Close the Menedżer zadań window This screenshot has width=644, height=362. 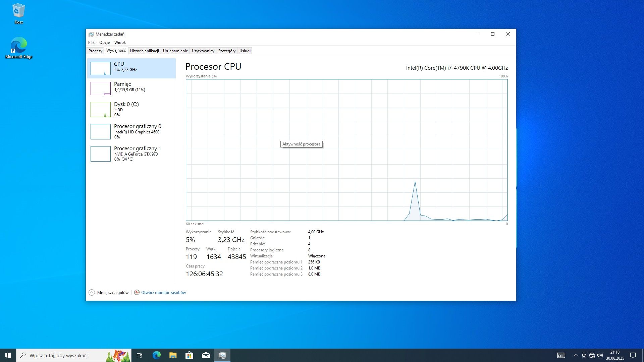click(508, 34)
